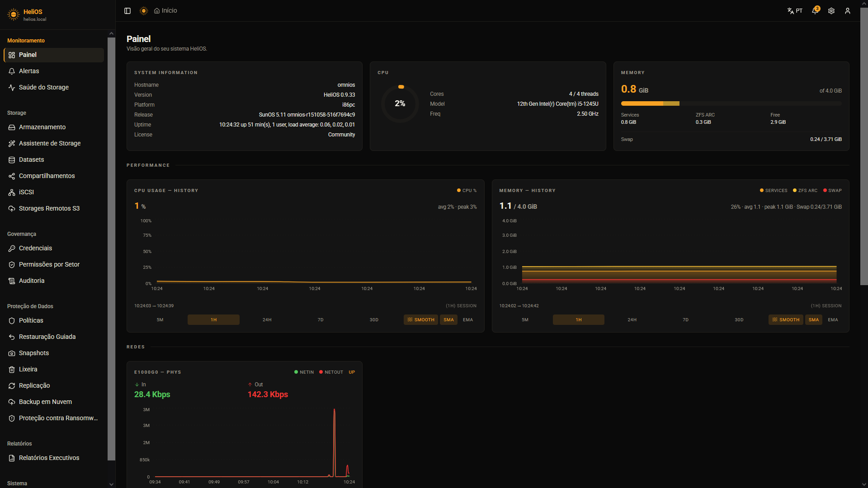Toggle the SWAP series legend in memory chart
868x488 pixels.
pos(832,191)
